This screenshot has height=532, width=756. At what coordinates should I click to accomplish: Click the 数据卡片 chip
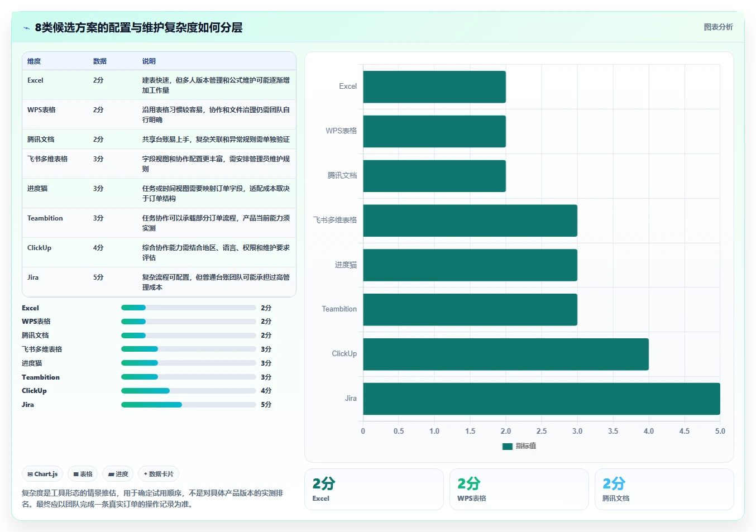pos(159,474)
